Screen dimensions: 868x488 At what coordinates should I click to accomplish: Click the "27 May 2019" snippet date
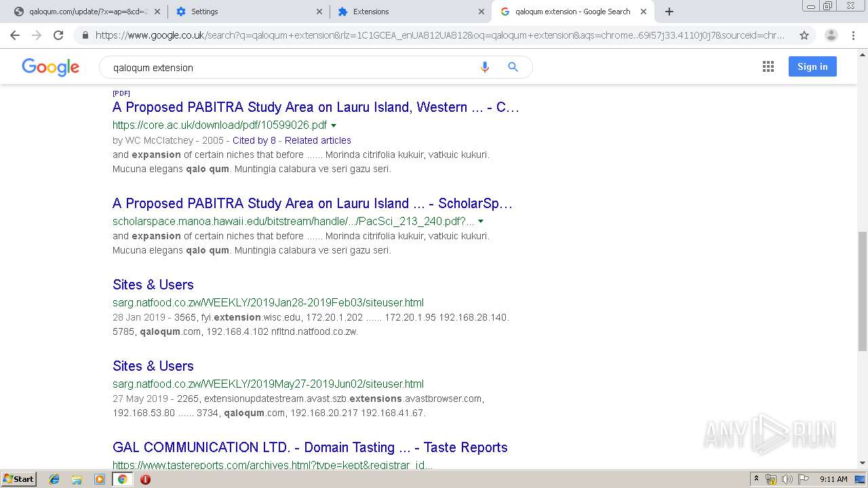coord(140,399)
